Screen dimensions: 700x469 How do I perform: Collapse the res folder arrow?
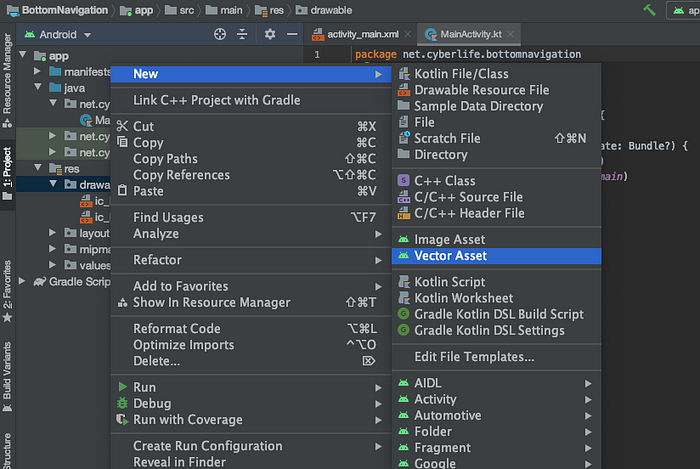38,168
